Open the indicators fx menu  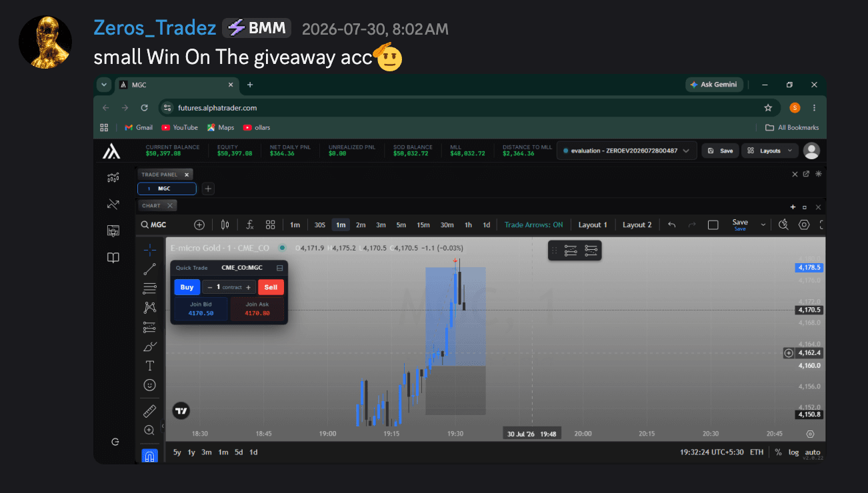point(250,225)
